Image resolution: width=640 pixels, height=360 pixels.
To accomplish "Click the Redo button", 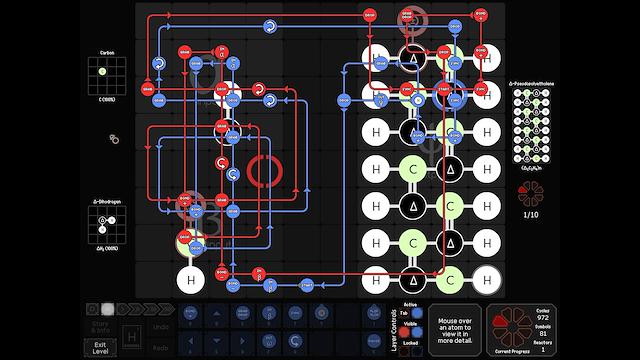I will pyautogui.click(x=160, y=348).
